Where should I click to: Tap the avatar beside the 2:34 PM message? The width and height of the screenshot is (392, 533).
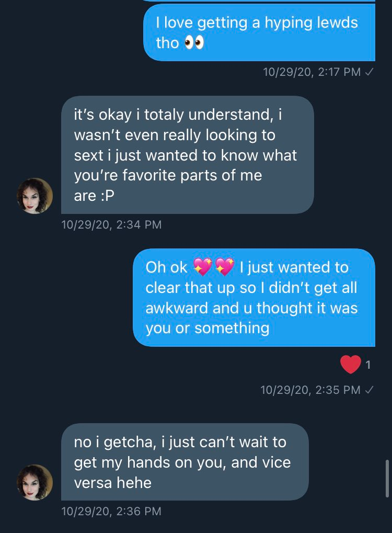(34, 196)
